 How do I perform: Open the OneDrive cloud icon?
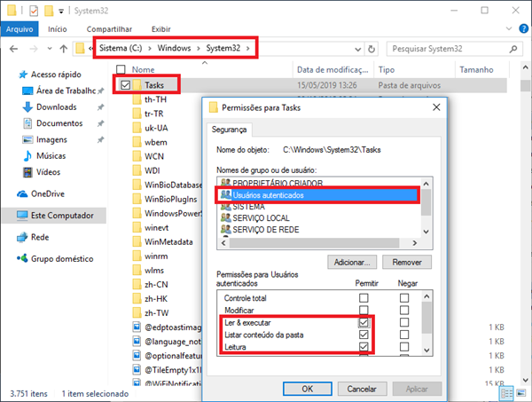click(22, 193)
